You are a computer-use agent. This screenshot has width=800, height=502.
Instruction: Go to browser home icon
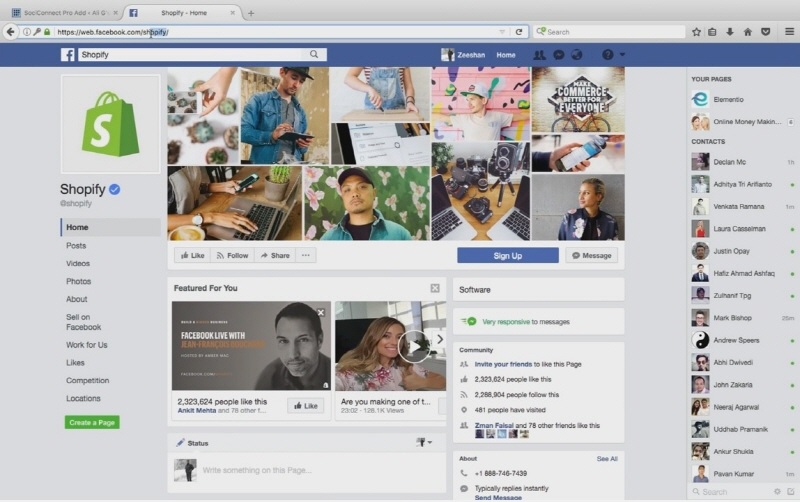pos(747,32)
